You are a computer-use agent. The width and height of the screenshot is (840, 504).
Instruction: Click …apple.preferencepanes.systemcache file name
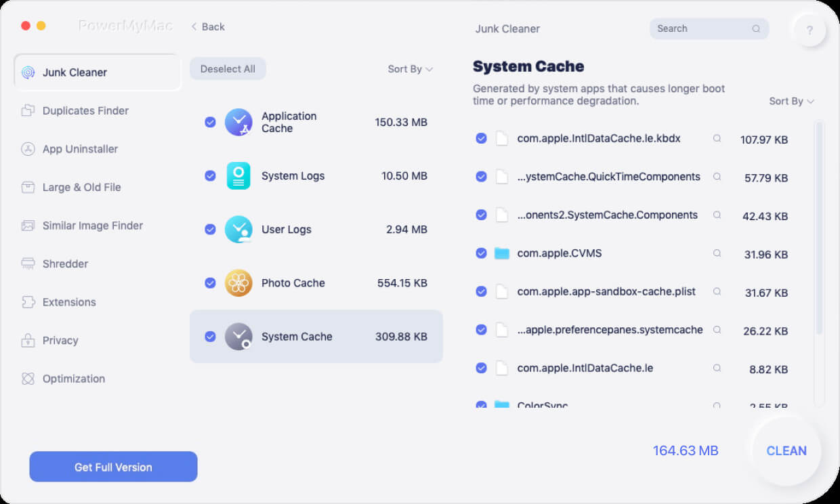point(610,329)
